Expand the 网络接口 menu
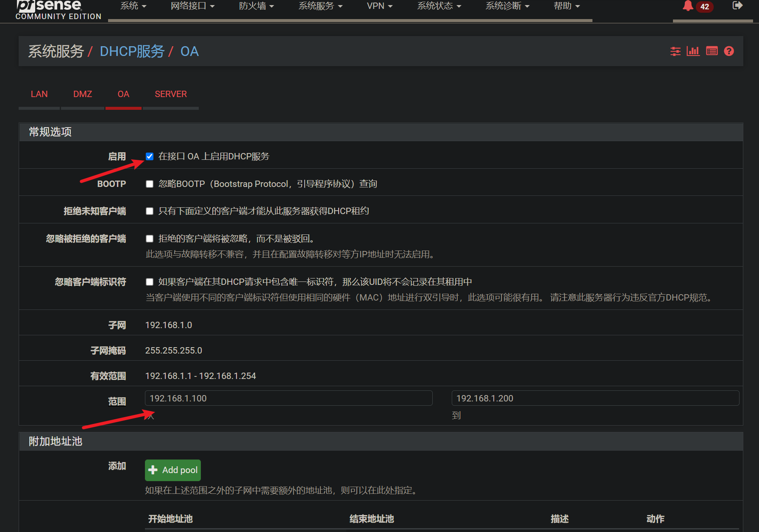This screenshot has height=532, width=759. [x=192, y=6]
